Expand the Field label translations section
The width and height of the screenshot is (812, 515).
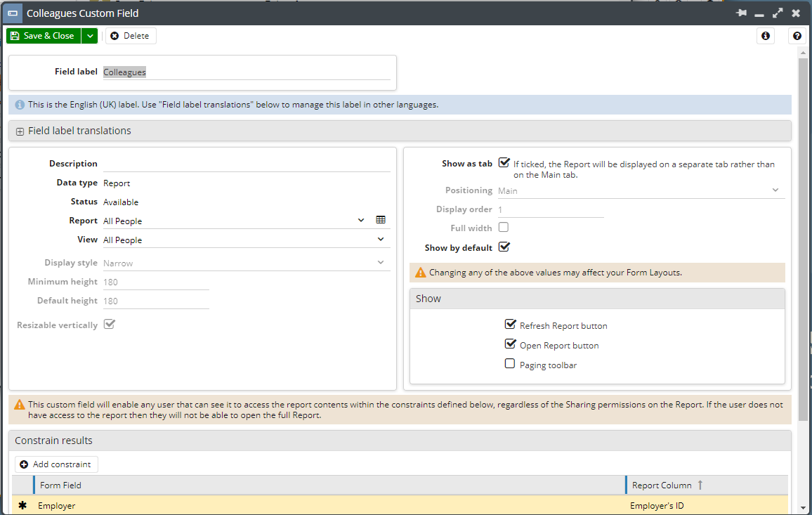coord(19,131)
